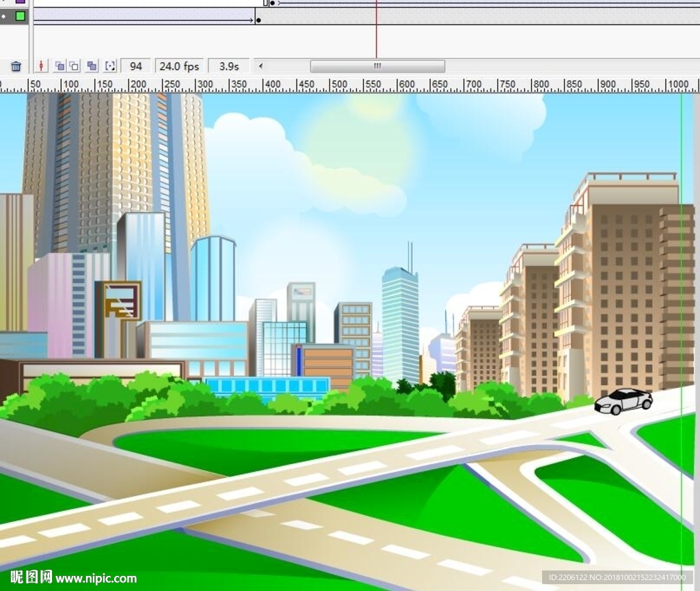This screenshot has width=700, height=591.
Task: Select the tall light-blue antenna skyscraper on stage
Action: [400, 321]
